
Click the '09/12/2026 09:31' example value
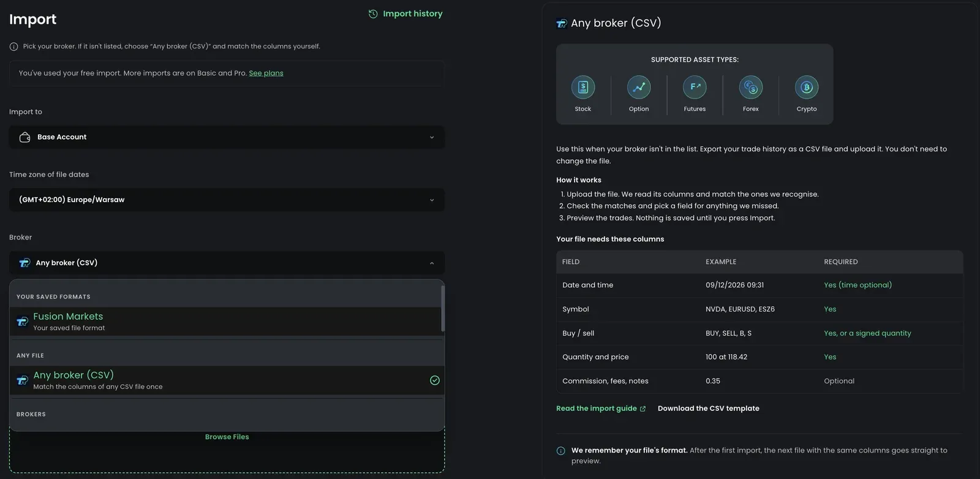point(734,285)
